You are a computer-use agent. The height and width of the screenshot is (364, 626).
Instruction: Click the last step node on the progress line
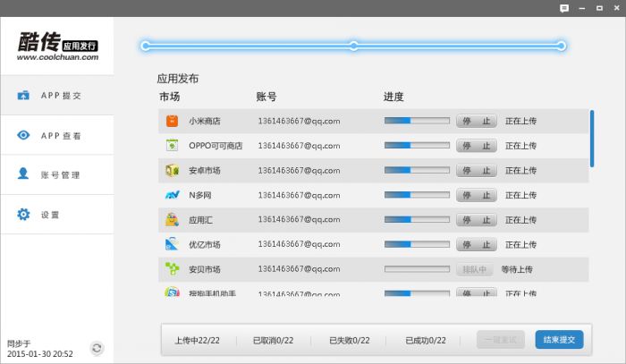point(562,46)
